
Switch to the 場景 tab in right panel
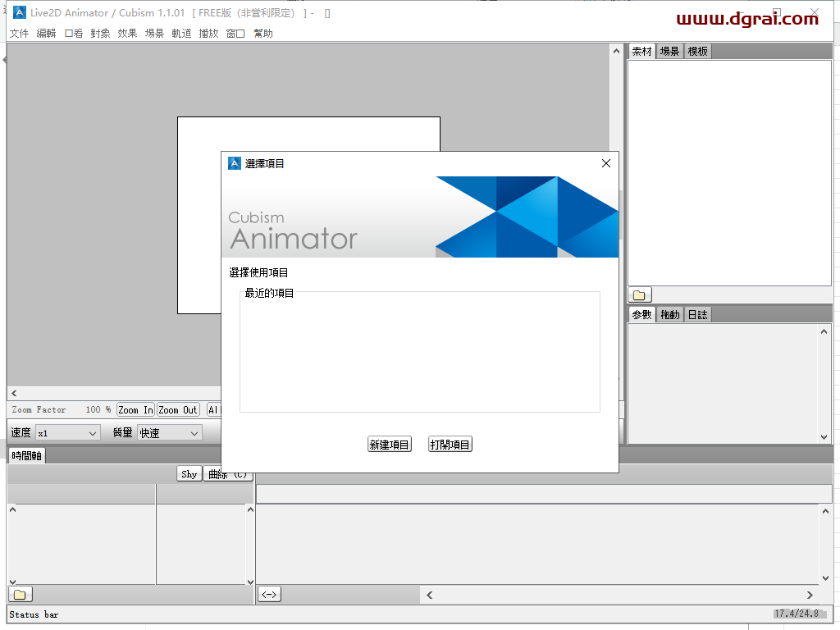tap(669, 52)
